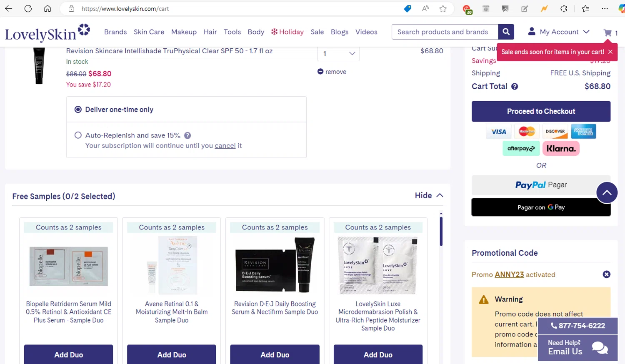Open the browser extensions puzzle icon

click(564, 8)
